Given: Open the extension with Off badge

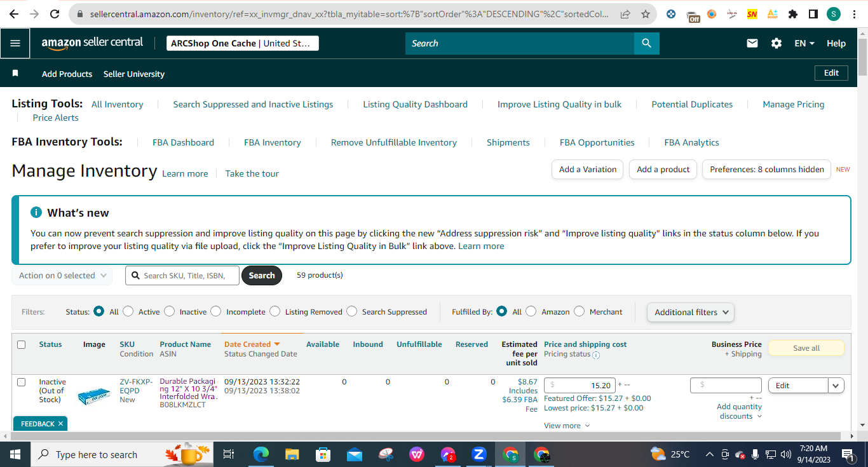Looking at the screenshot, I should pos(693,15).
